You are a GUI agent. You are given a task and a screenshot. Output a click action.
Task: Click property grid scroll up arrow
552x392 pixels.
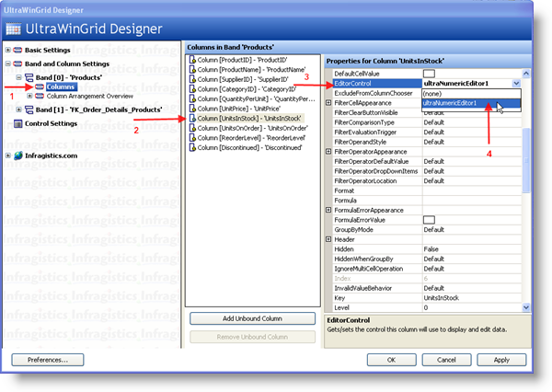(526, 74)
